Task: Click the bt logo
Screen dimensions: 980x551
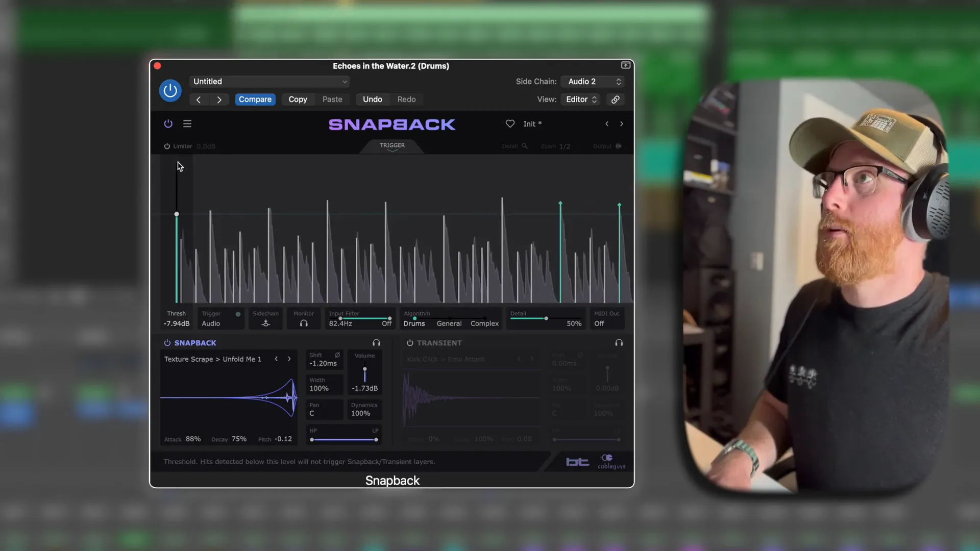Action: pos(577,462)
